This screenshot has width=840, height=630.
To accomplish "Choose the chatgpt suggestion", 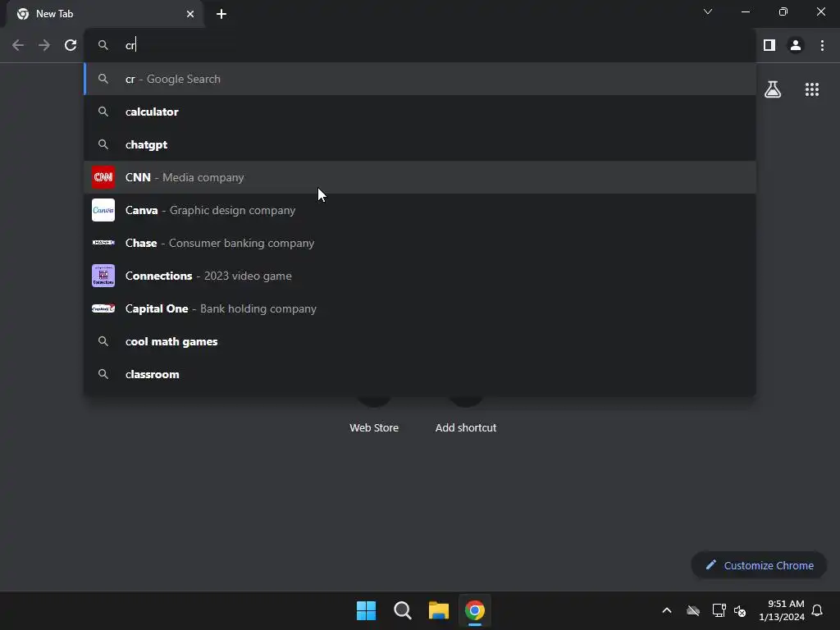I will pyautogui.click(x=420, y=144).
